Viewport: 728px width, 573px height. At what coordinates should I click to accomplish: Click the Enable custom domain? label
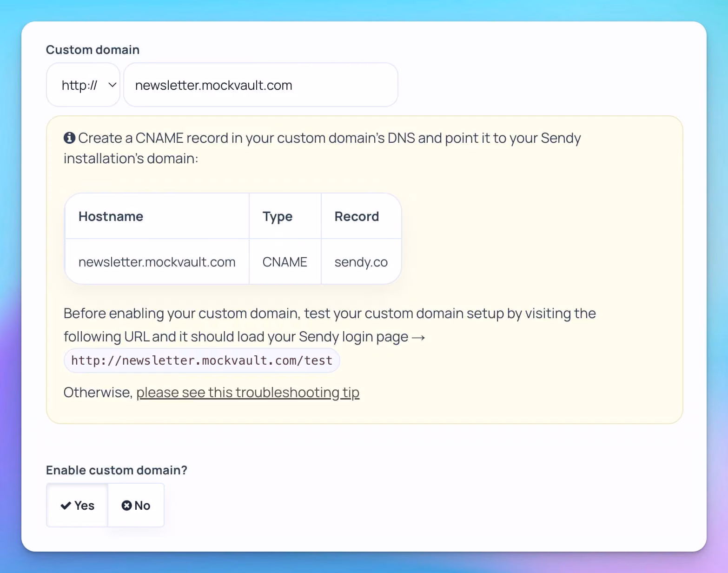(x=117, y=470)
